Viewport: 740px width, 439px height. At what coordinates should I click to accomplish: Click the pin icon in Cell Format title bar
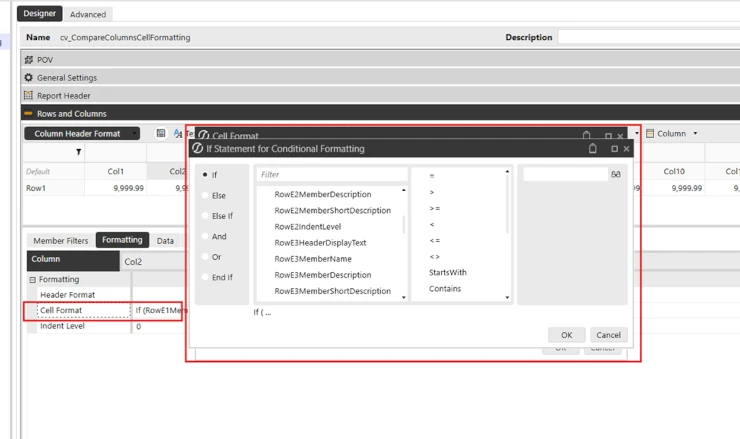[x=586, y=135]
